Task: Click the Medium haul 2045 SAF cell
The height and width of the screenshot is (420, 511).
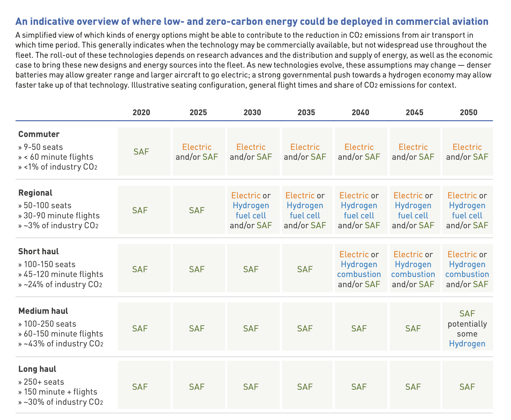Action: 413,328
